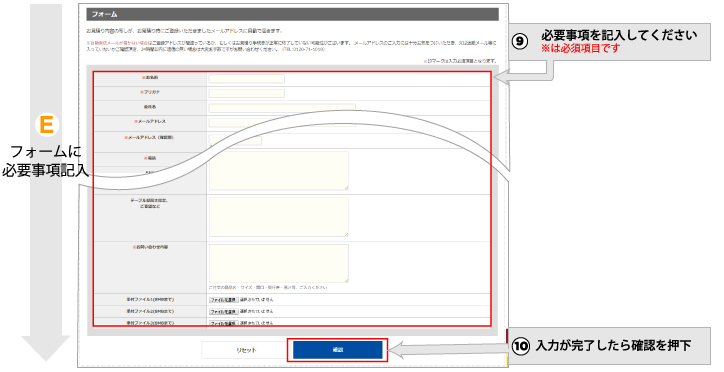Click the フリガナ input field
The image size is (724, 372).
247,93
